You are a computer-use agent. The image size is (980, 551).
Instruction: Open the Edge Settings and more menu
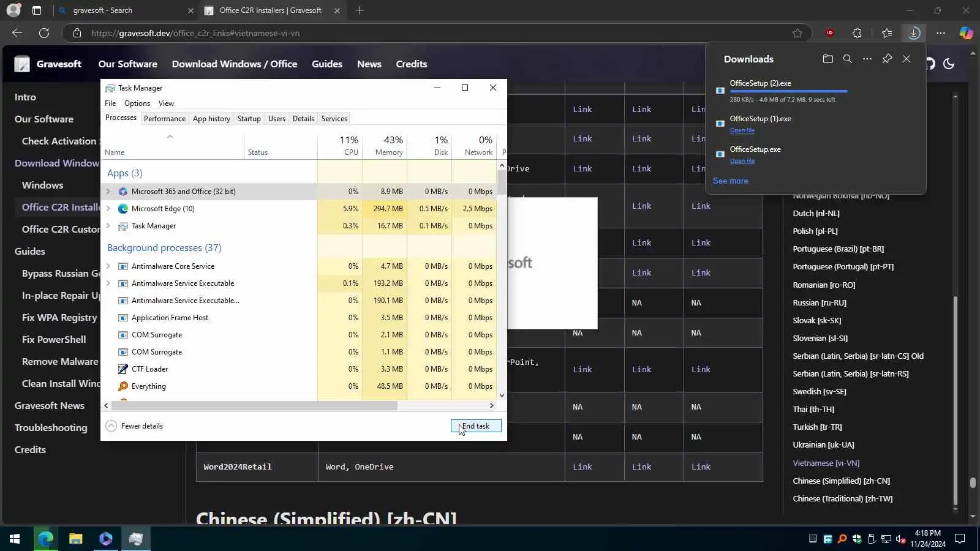coord(941,33)
